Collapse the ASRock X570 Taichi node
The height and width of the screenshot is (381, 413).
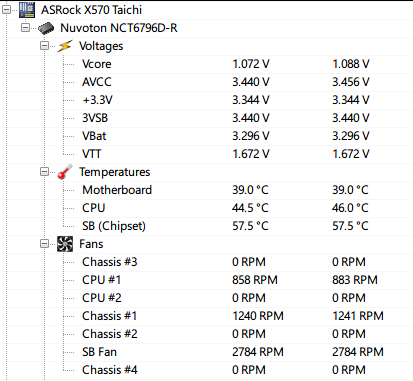pos(6,10)
